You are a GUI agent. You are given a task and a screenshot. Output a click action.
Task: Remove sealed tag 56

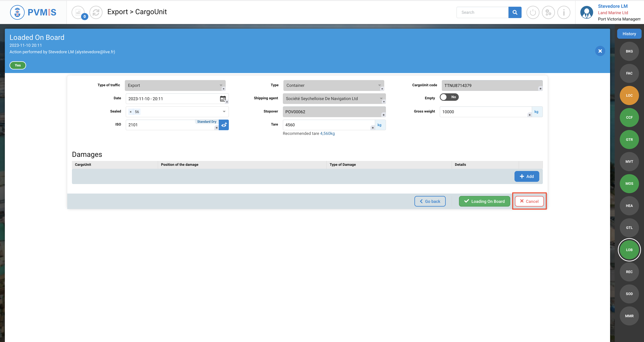[130, 112]
